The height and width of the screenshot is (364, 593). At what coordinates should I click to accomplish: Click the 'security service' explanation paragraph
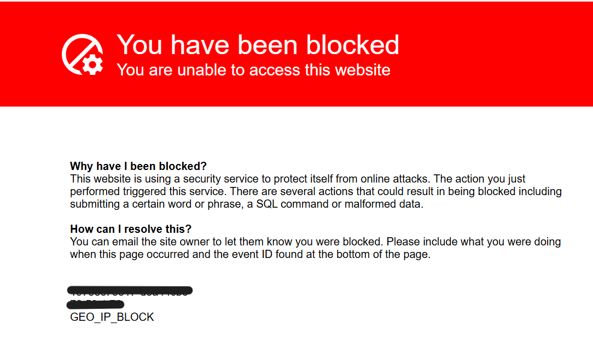pos(316,191)
